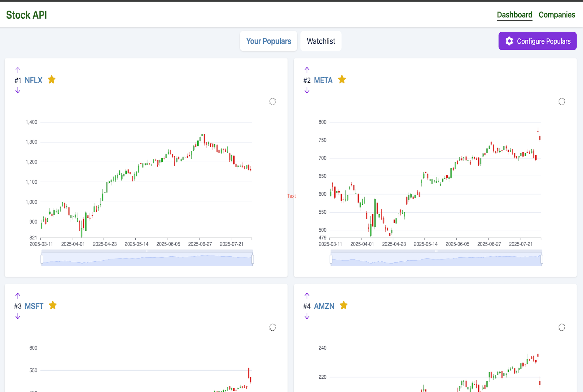Click the 2025-04-23 date on META chart
This screenshot has width=583, height=392.
(394, 244)
